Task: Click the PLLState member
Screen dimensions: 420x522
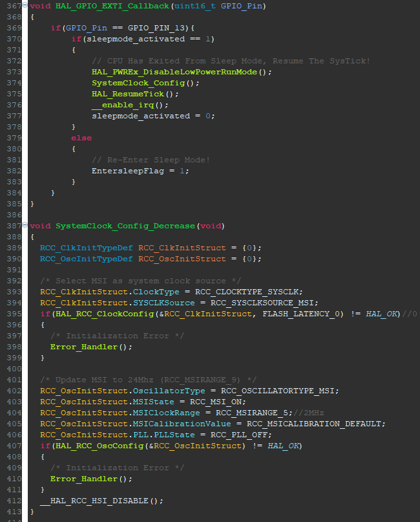Action: tap(174, 435)
